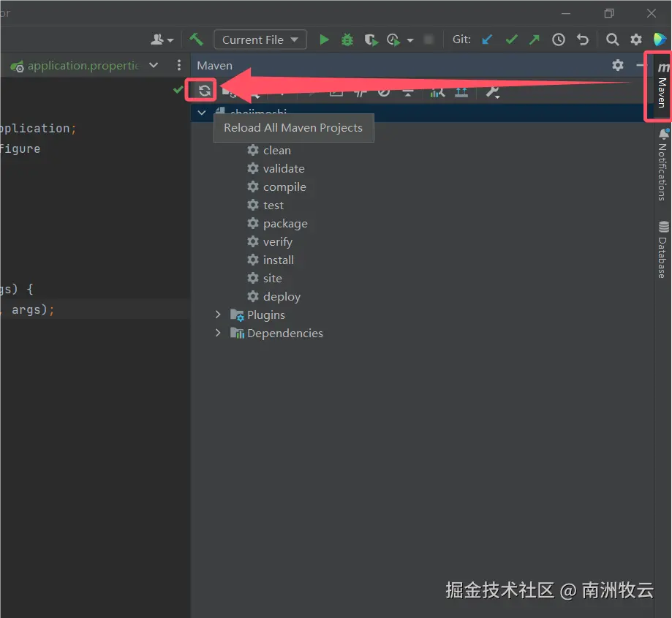The height and width of the screenshot is (618, 672).
Task: Switch to the application.properties editor tab
Action: point(77,65)
